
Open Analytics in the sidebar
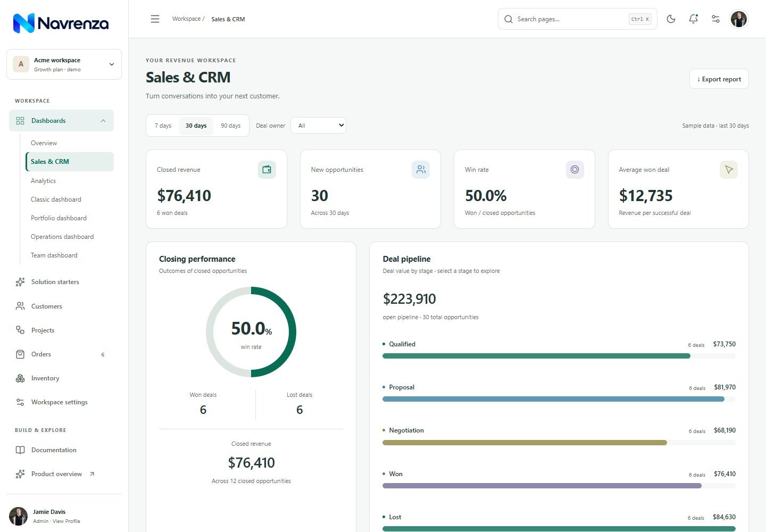click(70, 181)
